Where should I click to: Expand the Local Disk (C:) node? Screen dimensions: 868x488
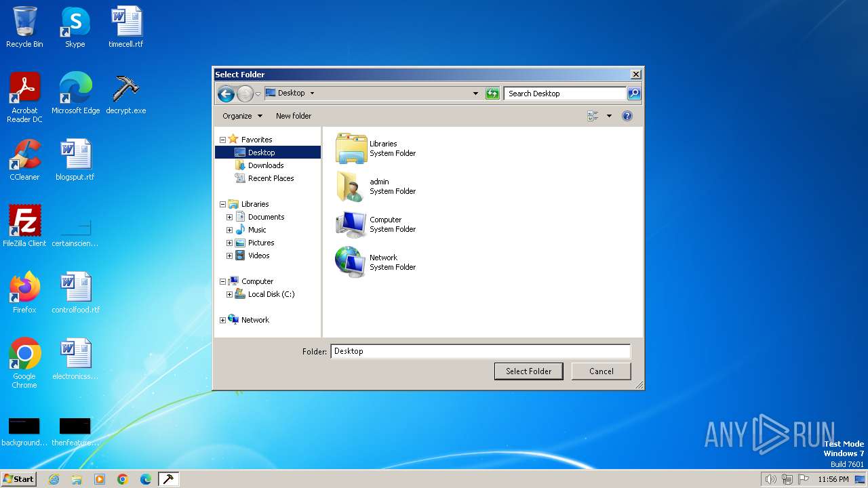[229, 294]
